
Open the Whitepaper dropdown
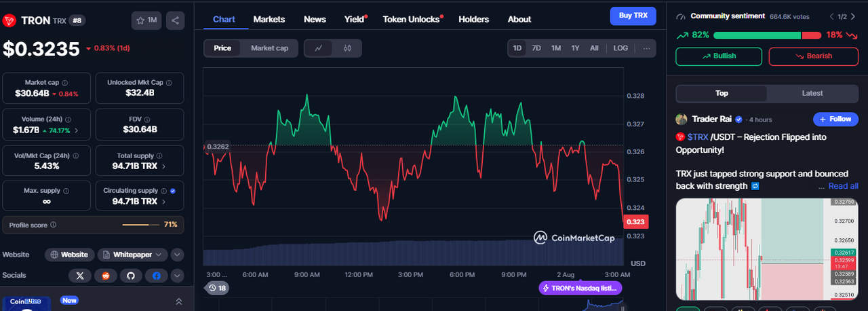click(x=132, y=255)
